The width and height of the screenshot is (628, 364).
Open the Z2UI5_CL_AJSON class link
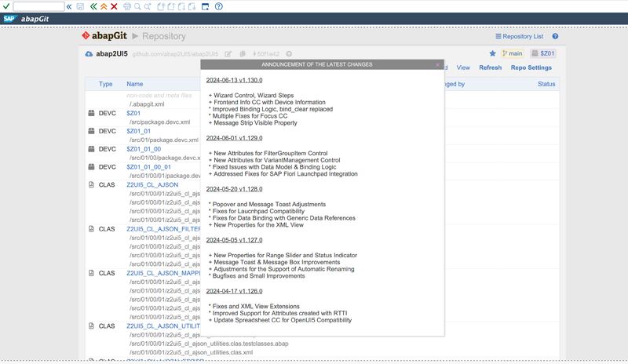pos(152,185)
